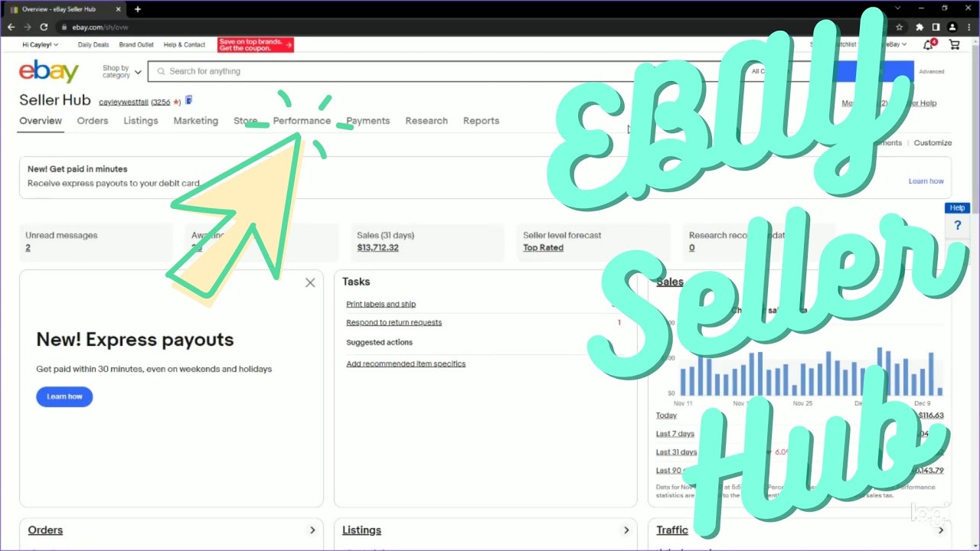Screen dimensions: 980x551
Task: Open Chrome tab search chevron
Action: tap(898, 8)
